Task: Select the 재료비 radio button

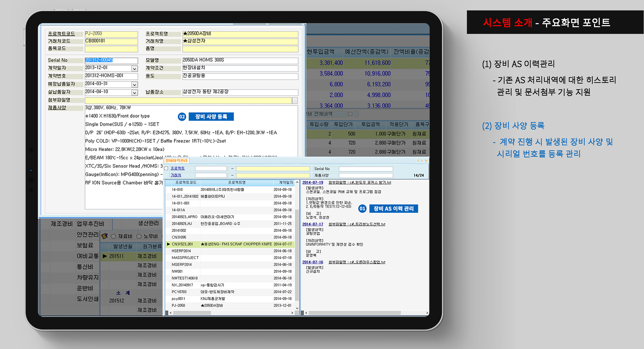Action: coord(113,236)
